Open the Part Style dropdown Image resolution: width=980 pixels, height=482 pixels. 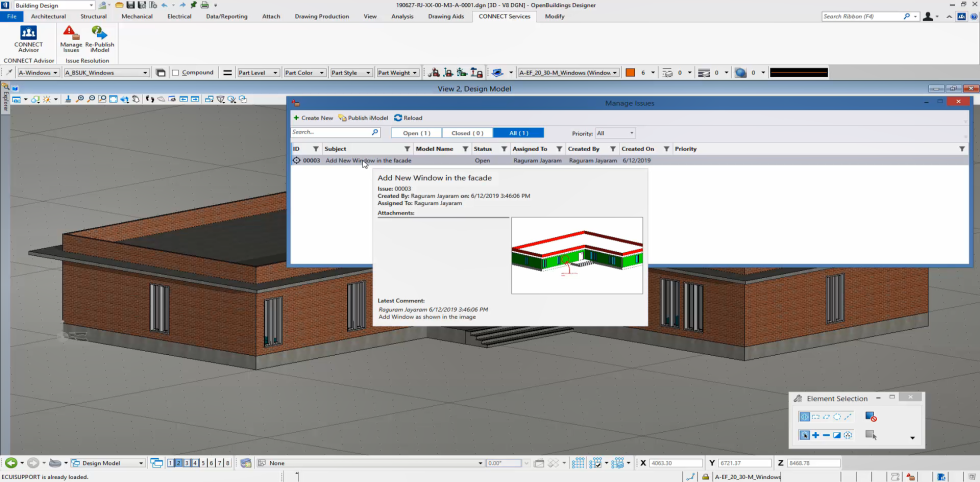click(x=351, y=73)
